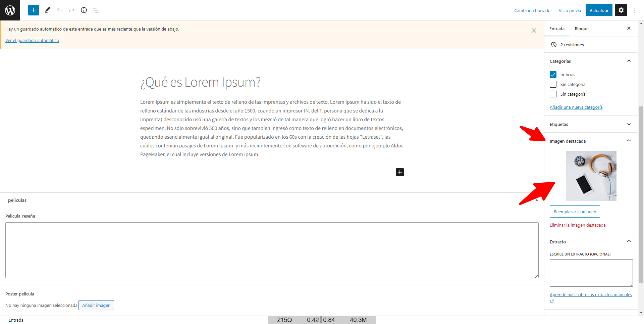
Task: Open Vista previa
Action: pyautogui.click(x=570, y=10)
